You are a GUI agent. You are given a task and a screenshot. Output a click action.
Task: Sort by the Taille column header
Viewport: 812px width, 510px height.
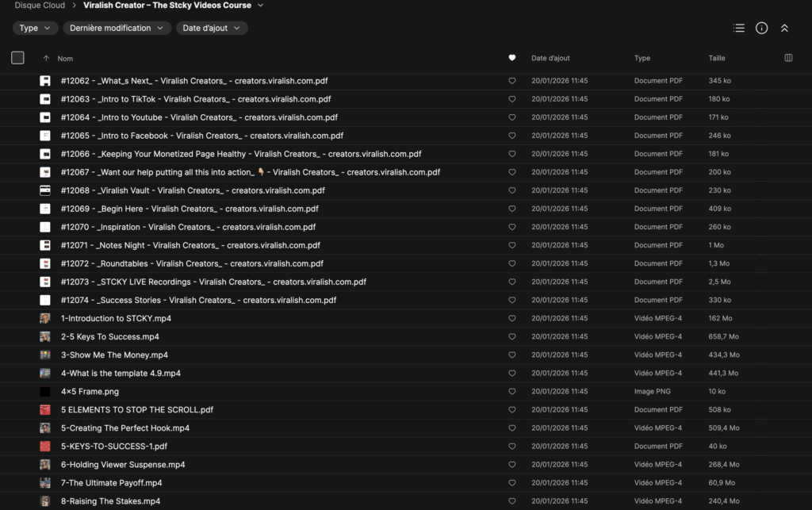click(x=717, y=58)
